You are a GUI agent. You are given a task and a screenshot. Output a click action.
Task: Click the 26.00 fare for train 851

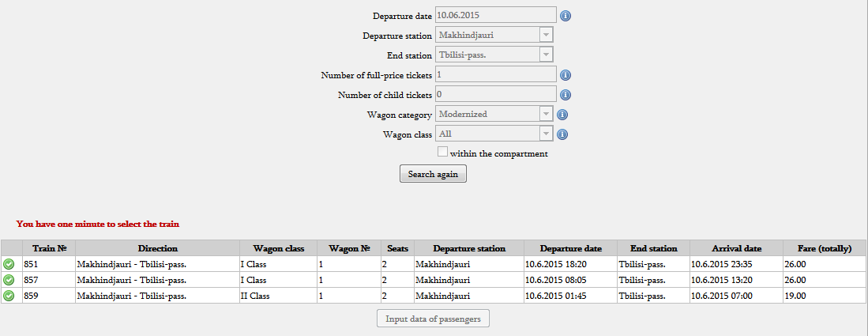[825, 265]
